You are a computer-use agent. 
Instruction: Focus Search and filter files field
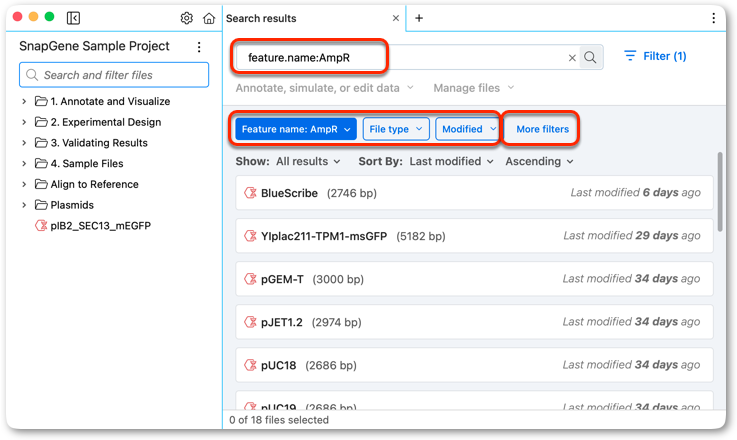pos(114,75)
